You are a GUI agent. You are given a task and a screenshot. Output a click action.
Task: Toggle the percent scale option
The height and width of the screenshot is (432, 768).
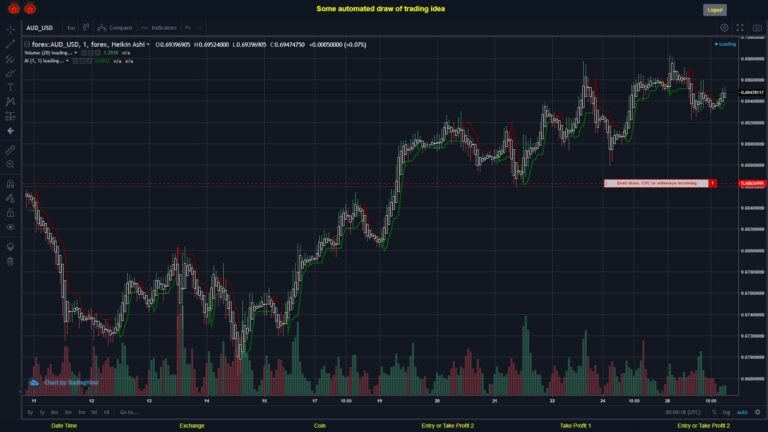pos(714,412)
